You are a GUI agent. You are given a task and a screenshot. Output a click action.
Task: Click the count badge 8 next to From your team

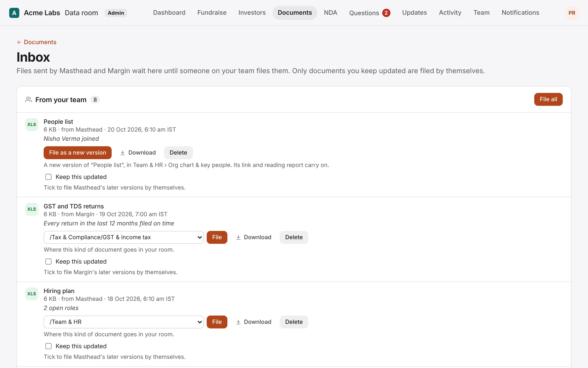click(x=95, y=100)
